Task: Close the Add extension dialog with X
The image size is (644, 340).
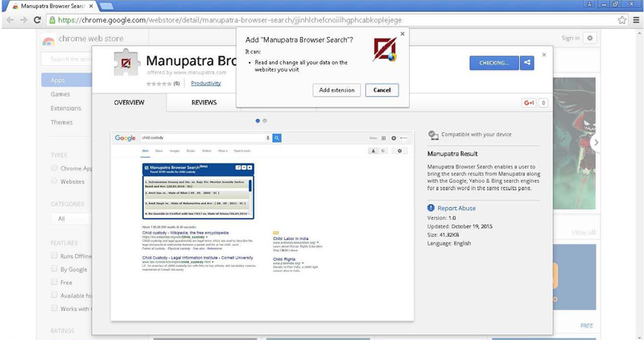Action: point(402,34)
